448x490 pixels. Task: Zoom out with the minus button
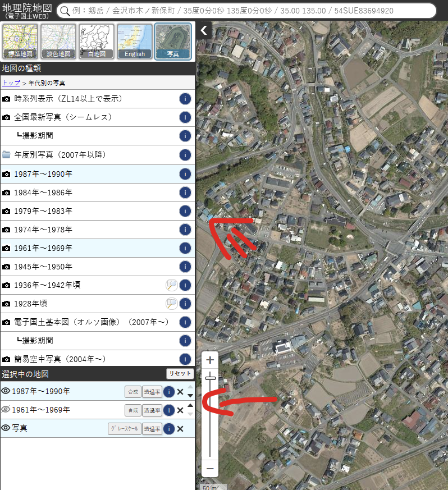pyautogui.click(x=210, y=468)
